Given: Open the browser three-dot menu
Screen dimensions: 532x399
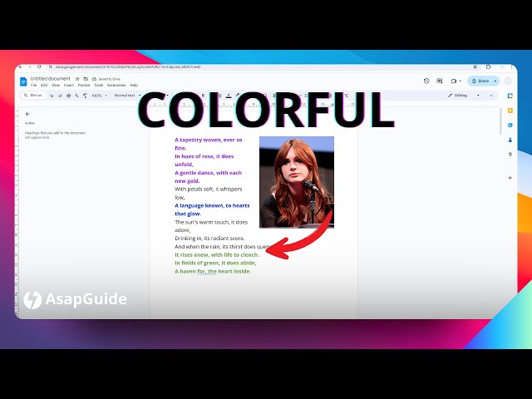Looking at the screenshot, I should pos(512,66).
